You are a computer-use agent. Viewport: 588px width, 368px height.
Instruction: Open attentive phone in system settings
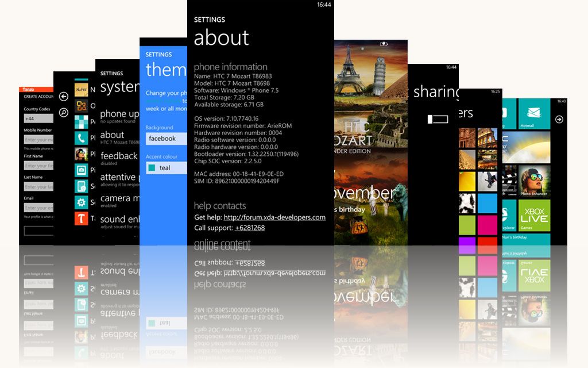tap(119, 179)
